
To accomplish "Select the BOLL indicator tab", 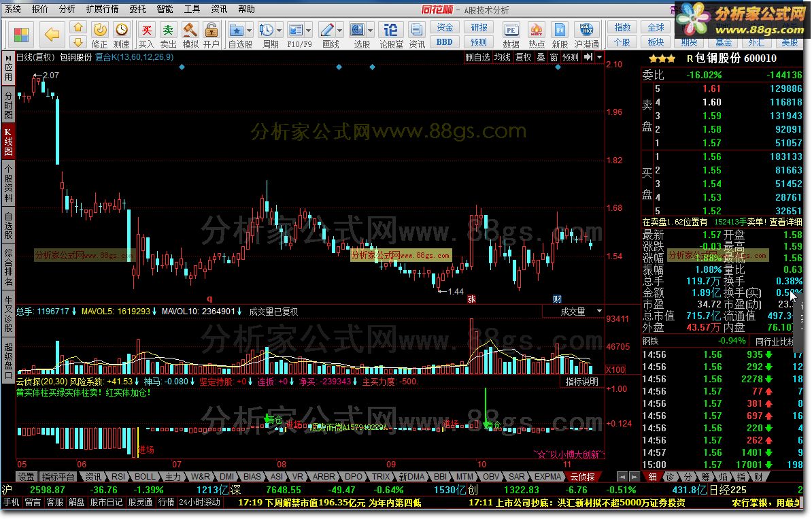I will [x=144, y=477].
